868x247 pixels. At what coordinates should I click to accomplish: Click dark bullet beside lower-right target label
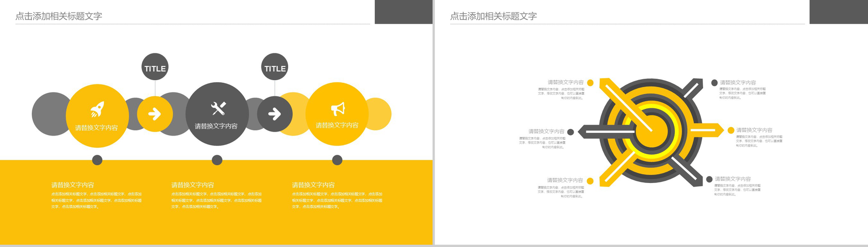[x=710, y=179]
